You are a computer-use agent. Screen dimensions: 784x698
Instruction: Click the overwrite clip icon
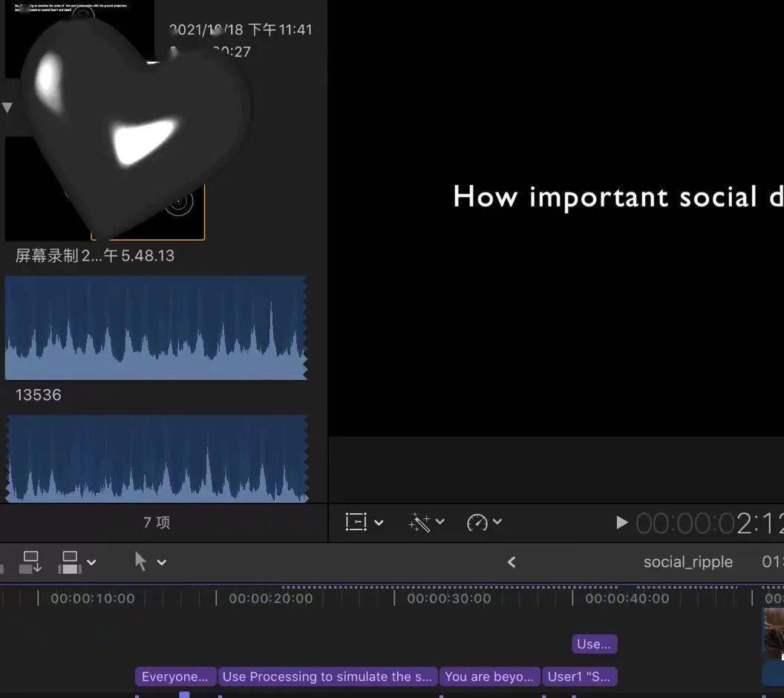pyautogui.click(x=70, y=563)
